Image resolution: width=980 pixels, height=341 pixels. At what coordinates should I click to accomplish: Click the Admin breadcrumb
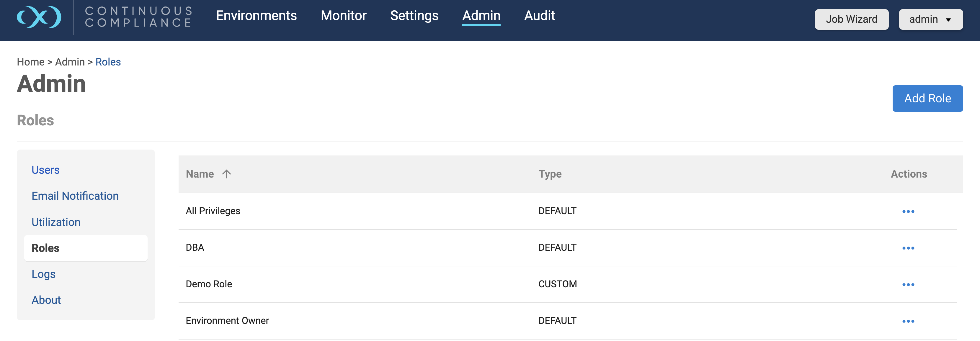[70, 62]
